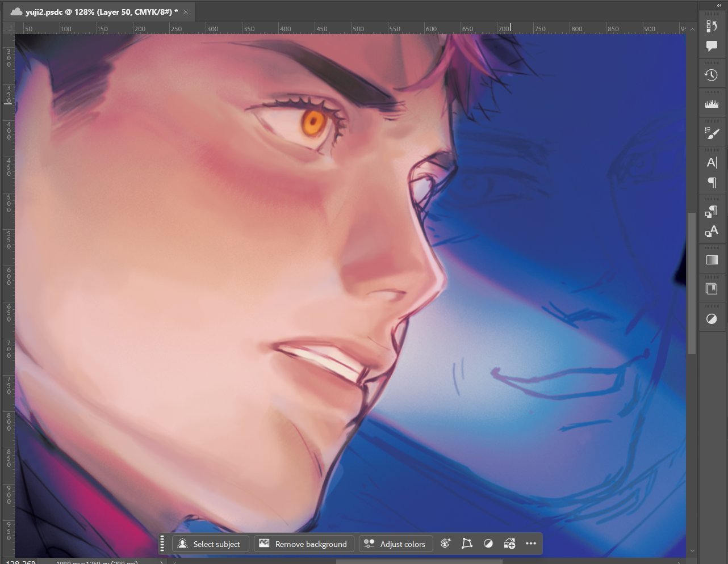Screen dimensions: 728x564
Task: Click the Generate image sparkle icon
Action: coord(445,544)
